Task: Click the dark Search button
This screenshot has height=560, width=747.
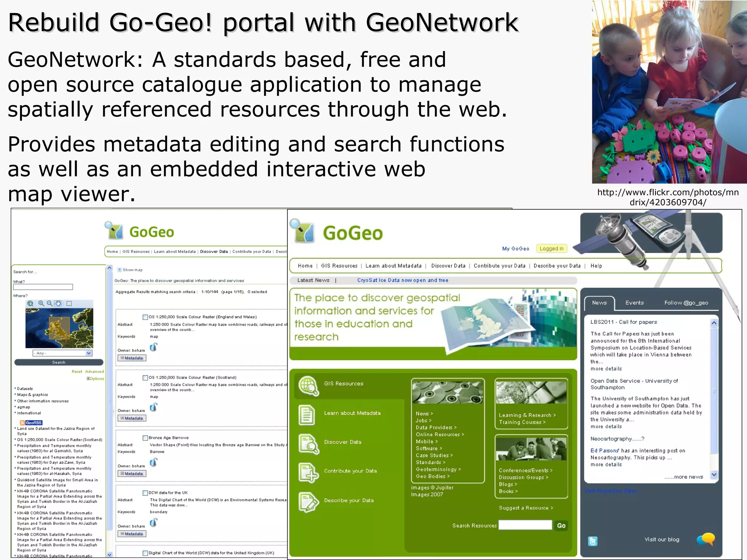Action: pyautogui.click(x=59, y=362)
